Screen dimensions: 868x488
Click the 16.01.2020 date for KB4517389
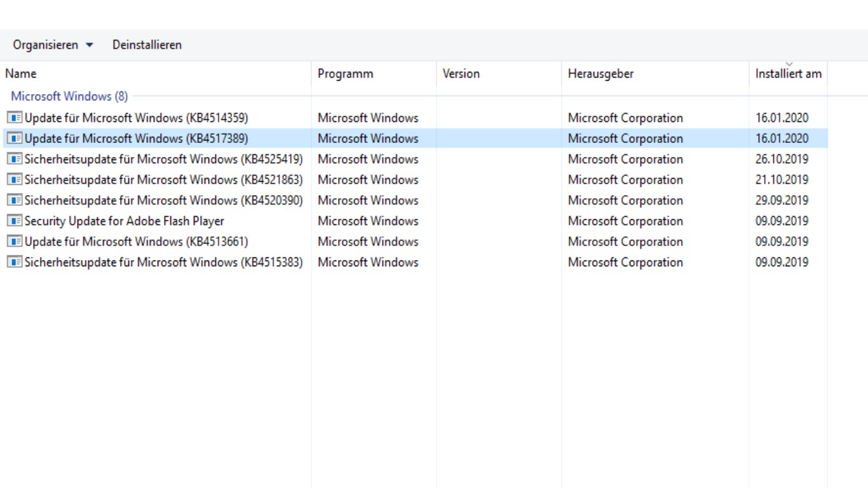[782, 138]
